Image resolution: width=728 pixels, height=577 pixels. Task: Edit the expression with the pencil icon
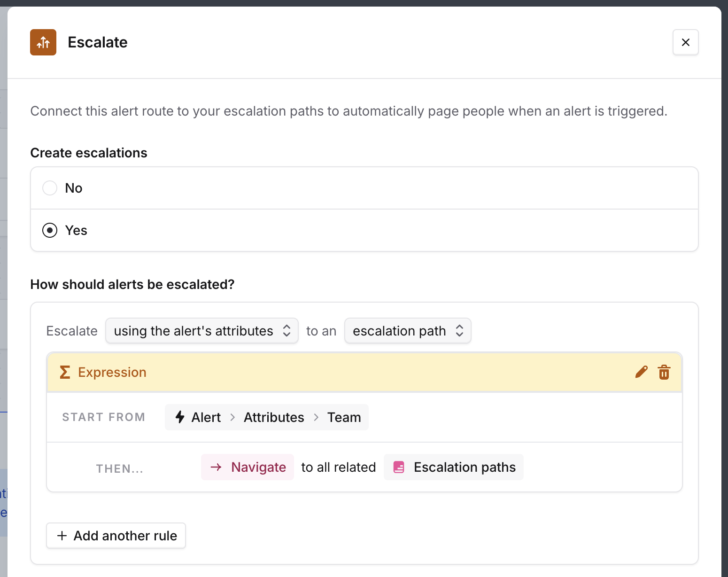[641, 372]
